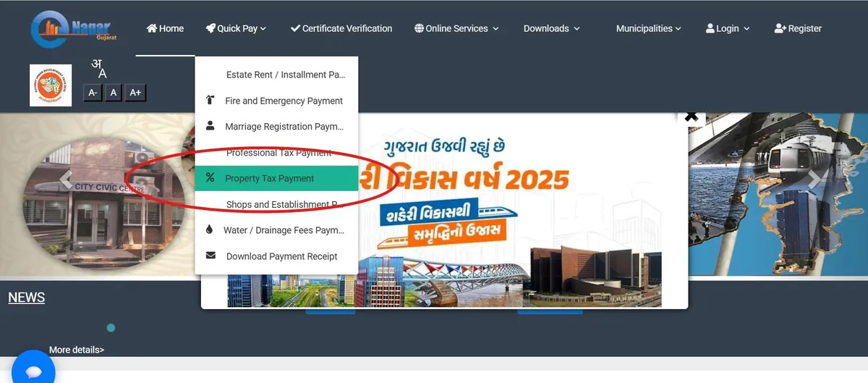
Task: Click the eNagar Gujarat logo
Action: tap(74, 29)
